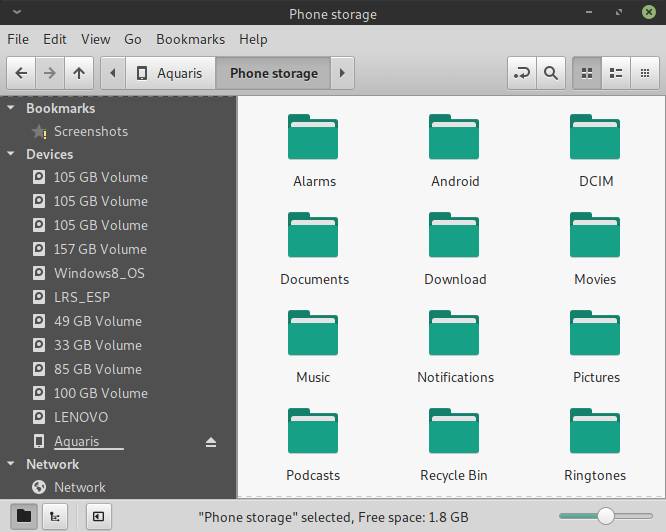Click the Back navigation arrow
The width and height of the screenshot is (666, 532).
pos(22,73)
